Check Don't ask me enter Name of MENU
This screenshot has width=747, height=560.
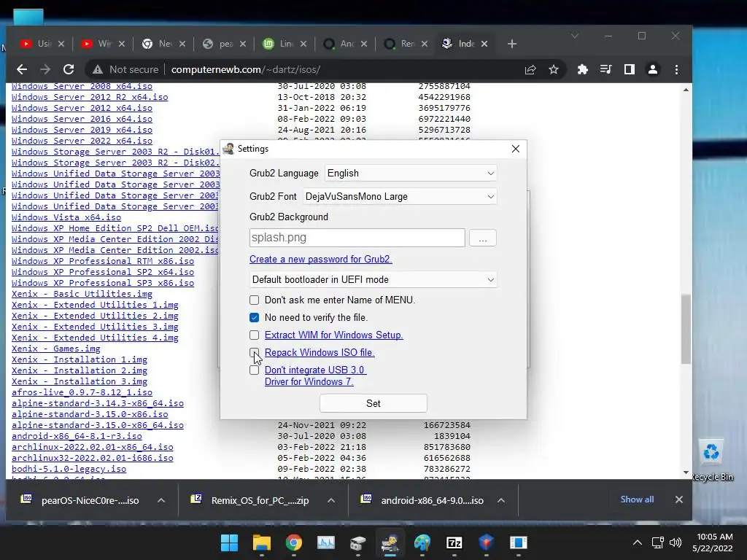255,300
